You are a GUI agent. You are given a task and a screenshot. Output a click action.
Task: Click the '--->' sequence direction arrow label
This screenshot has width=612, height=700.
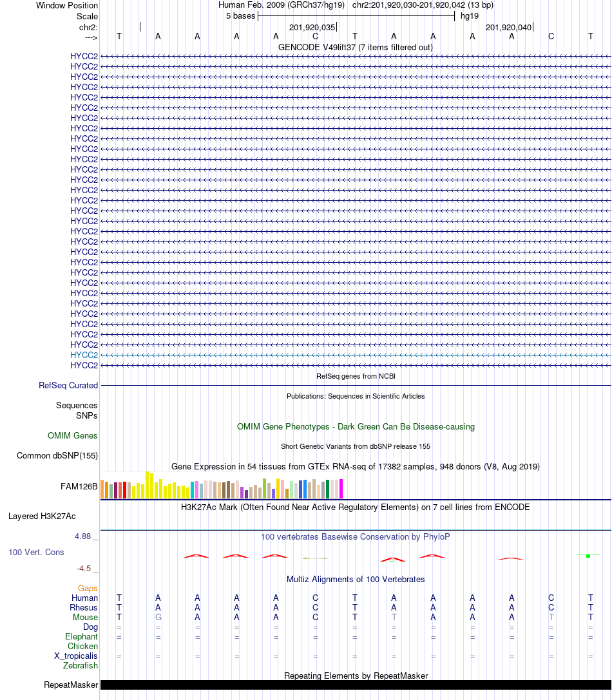[x=91, y=37]
